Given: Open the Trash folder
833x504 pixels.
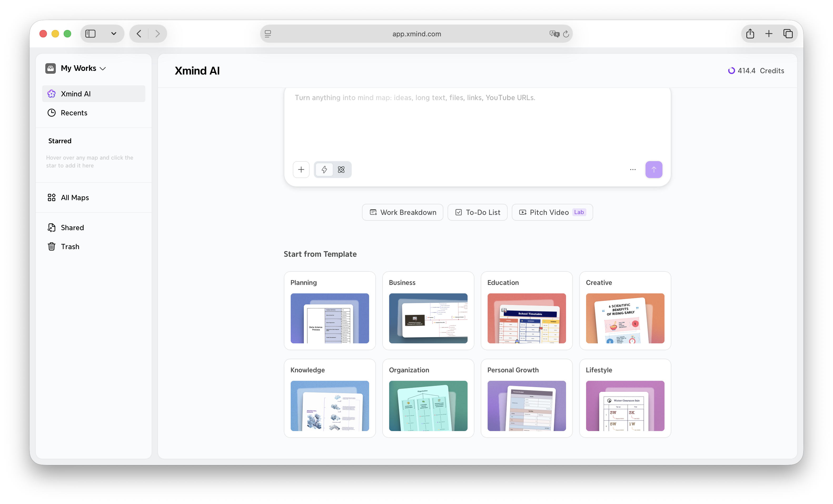Looking at the screenshot, I should tap(94, 246).
